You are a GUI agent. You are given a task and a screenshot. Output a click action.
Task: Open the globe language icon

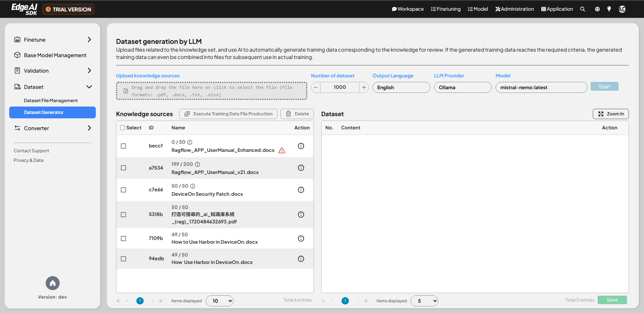[x=597, y=9]
